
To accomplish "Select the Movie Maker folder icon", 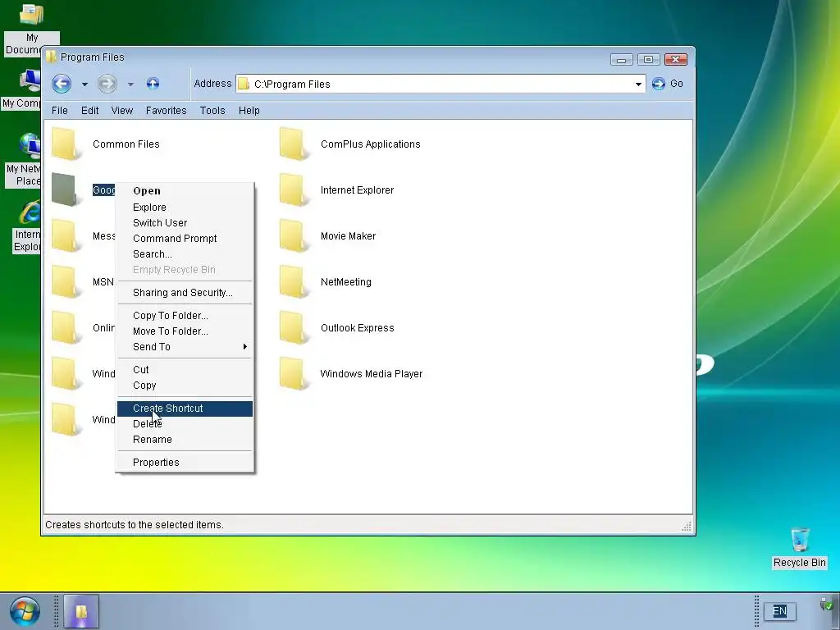I will 294,235.
